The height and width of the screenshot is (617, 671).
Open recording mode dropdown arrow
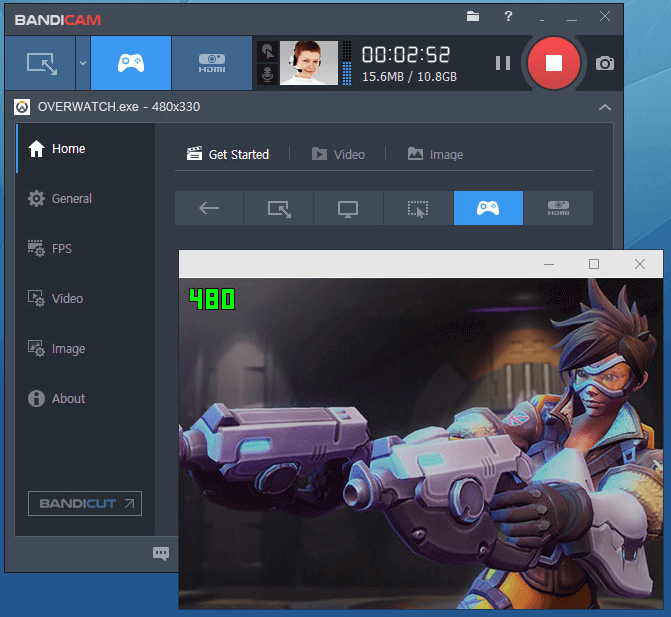click(x=83, y=63)
